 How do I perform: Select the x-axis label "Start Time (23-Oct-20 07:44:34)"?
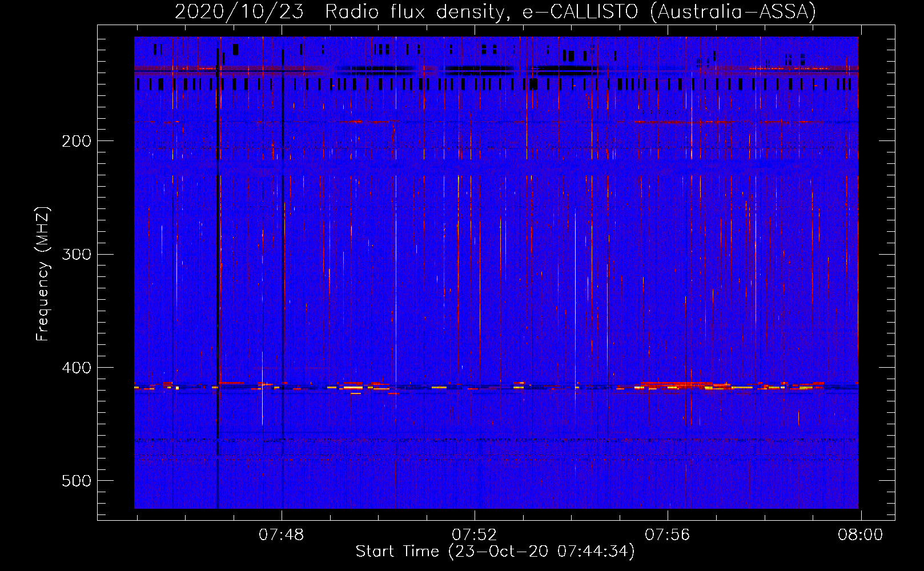(x=495, y=552)
